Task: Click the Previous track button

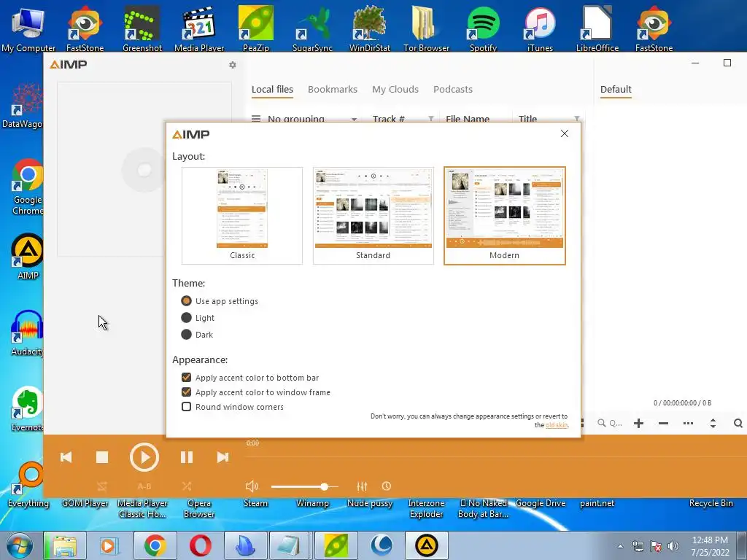Action: point(66,457)
